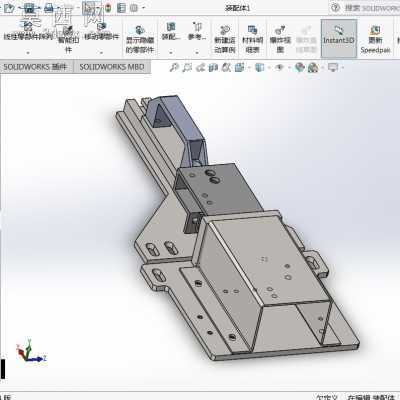Open Edit Appearance color ball icon
This screenshot has height=400, width=400.
[x=300, y=68]
